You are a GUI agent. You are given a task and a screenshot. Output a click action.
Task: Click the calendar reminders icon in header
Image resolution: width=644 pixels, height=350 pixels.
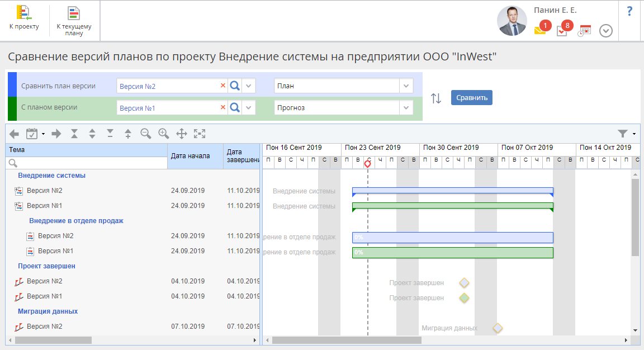point(584,31)
